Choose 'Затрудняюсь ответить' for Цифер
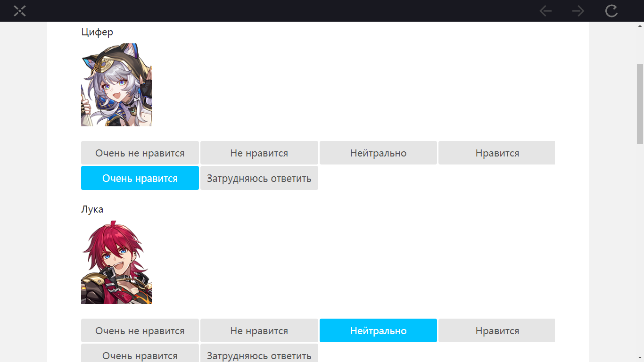644x362 pixels. coord(259,178)
